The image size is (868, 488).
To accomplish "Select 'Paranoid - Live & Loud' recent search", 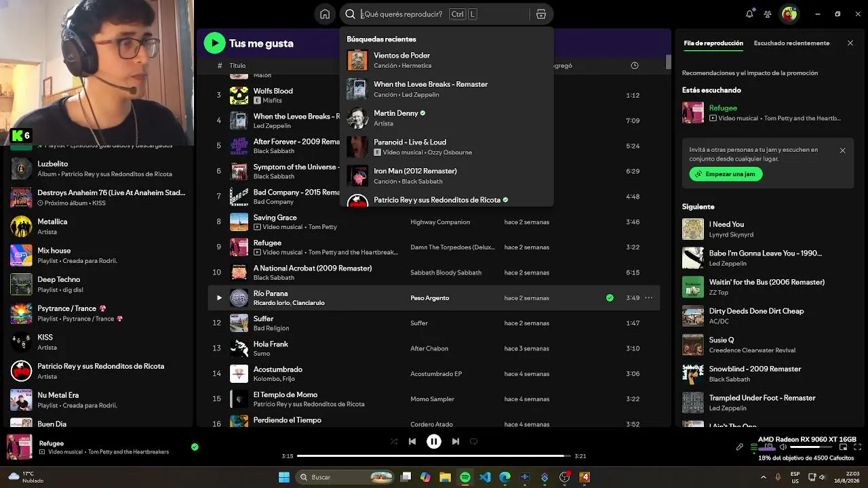I will (447, 147).
